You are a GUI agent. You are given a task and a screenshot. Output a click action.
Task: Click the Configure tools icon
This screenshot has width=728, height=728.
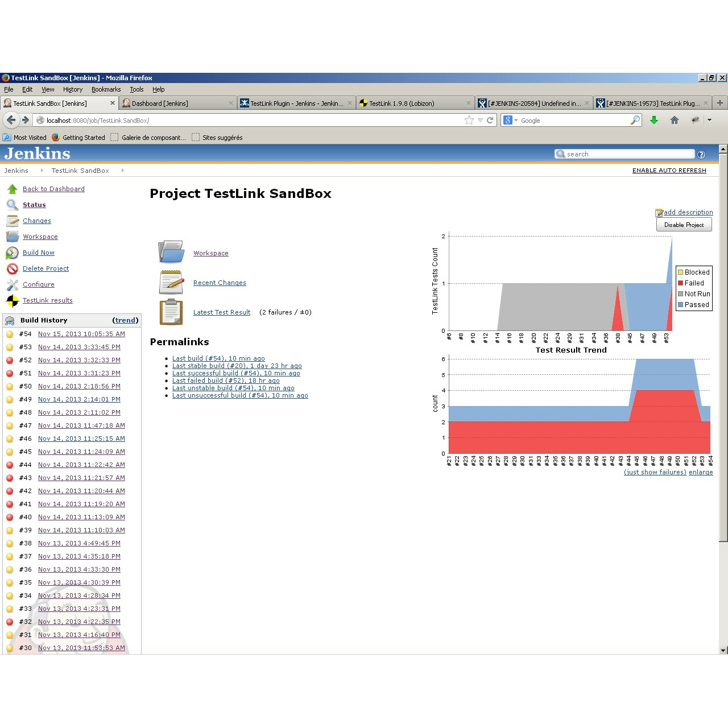coord(12,285)
